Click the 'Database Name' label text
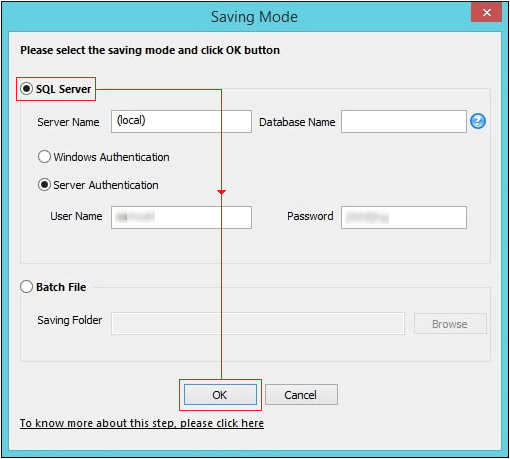Image resolution: width=510 pixels, height=459 pixels. click(x=297, y=122)
